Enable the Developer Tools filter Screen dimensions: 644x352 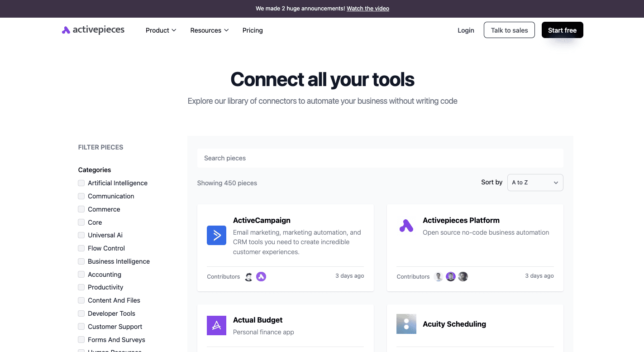[81, 313]
